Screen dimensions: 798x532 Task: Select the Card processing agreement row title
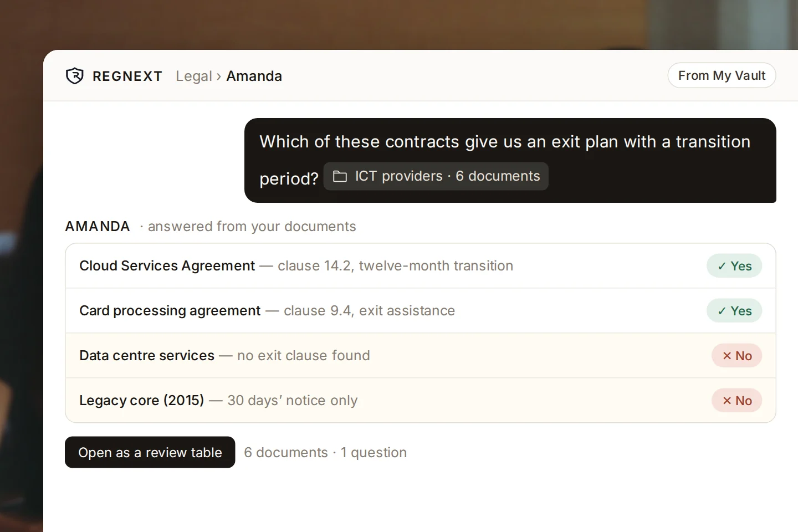pyautogui.click(x=170, y=311)
